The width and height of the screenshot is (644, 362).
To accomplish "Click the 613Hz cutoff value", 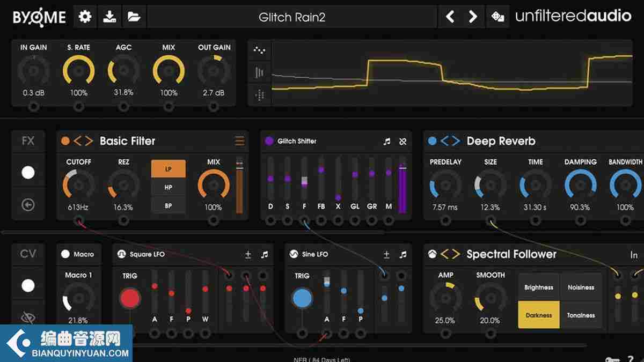I will 78,207.
